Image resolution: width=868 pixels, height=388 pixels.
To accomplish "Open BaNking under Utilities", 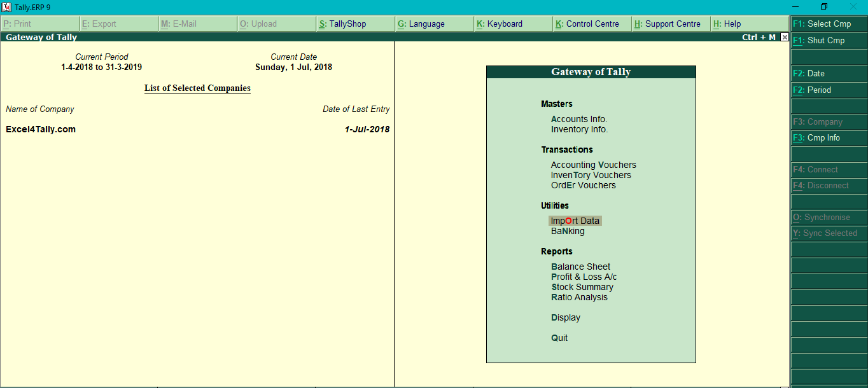I will tap(568, 231).
